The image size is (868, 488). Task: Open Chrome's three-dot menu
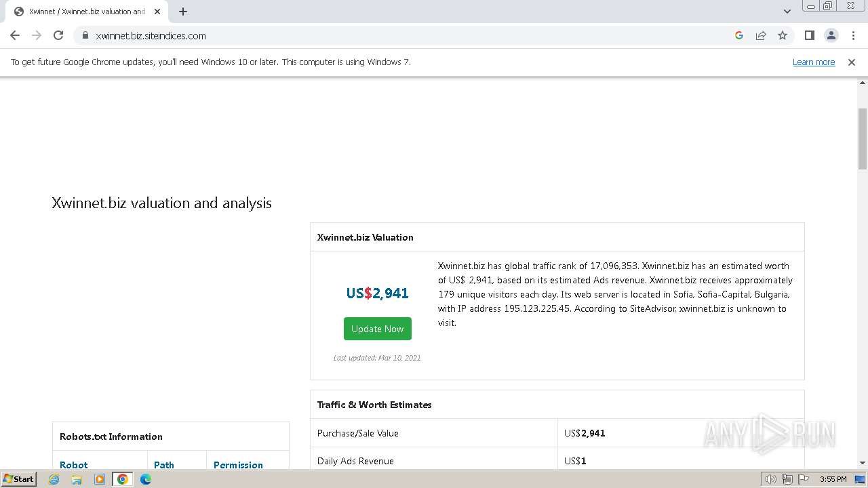pyautogui.click(x=853, y=35)
